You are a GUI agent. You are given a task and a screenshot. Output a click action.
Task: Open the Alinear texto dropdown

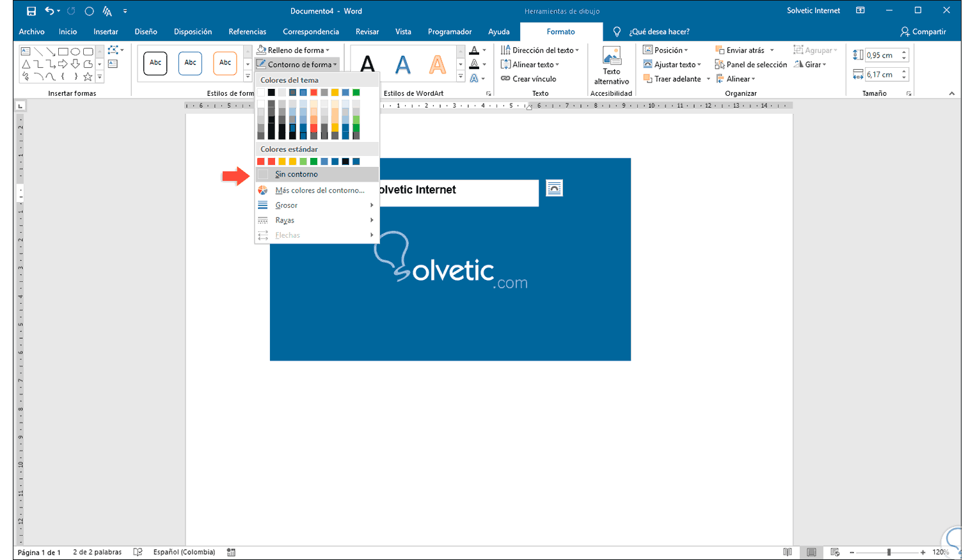point(530,65)
